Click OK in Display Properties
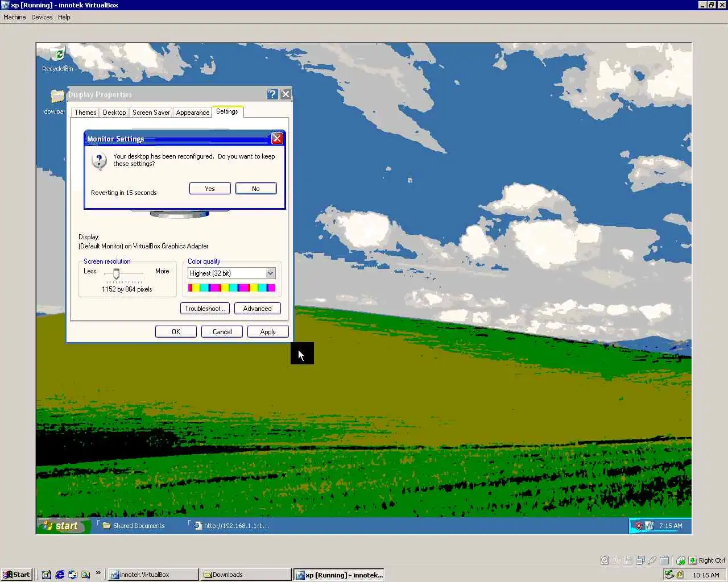This screenshot has width=728, height=582. [176, 332]
